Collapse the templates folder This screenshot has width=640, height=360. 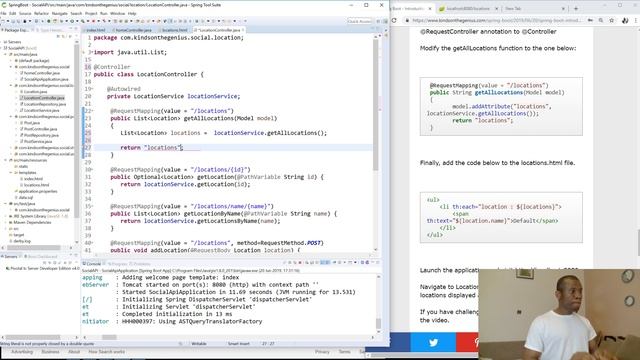pyautogui.click(x=11, y=173)
